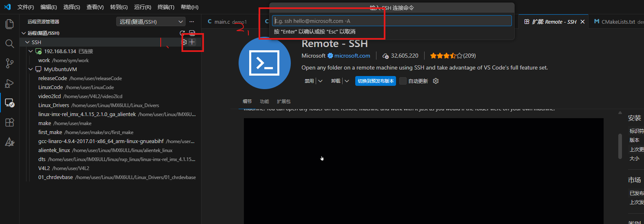The height and width of the screenshot is (224, 644).
Task: Open the 转到(G) menu
Action: [x=119, y=7]
